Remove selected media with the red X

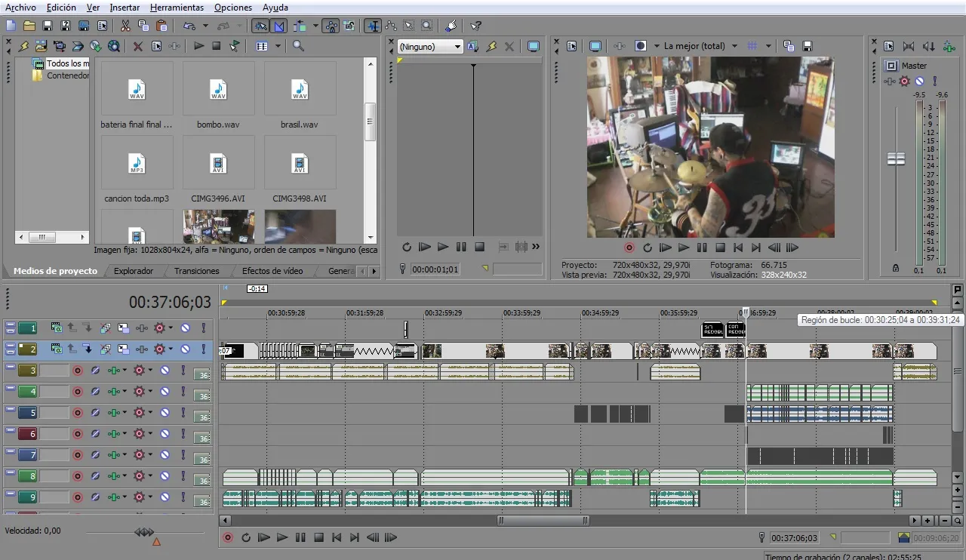pyautogui.click(x=138, y=46)
